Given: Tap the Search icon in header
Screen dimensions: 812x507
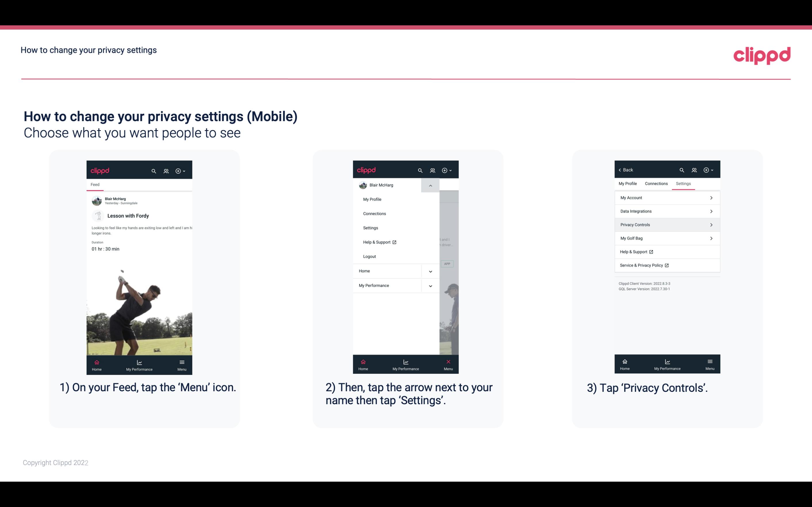Looking at the screenshot, I should click(154, 170).
